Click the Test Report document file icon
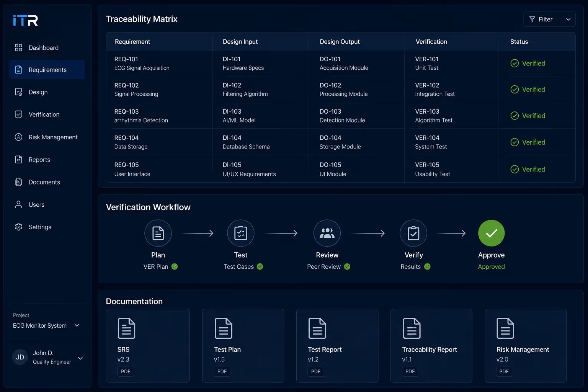The height and width of the screenshot is (392, 588). click(x=317, y=328)
